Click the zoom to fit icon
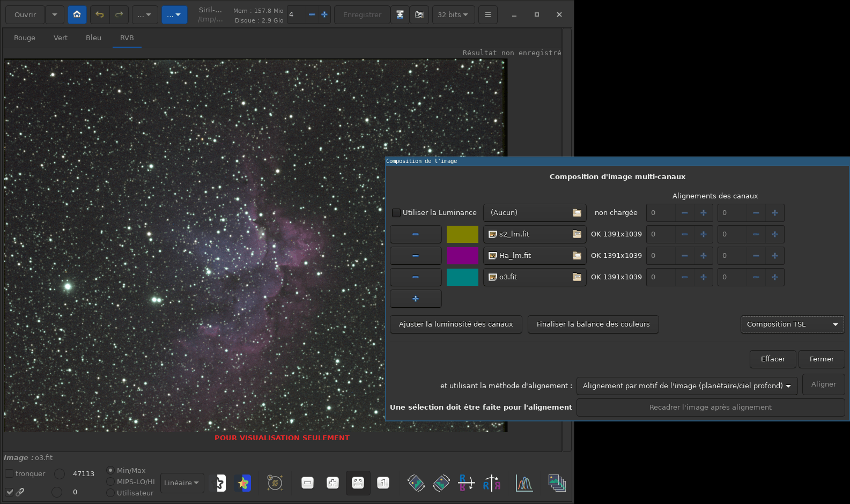The height and width of the screenshot is (504, 850). coord(358,483)
